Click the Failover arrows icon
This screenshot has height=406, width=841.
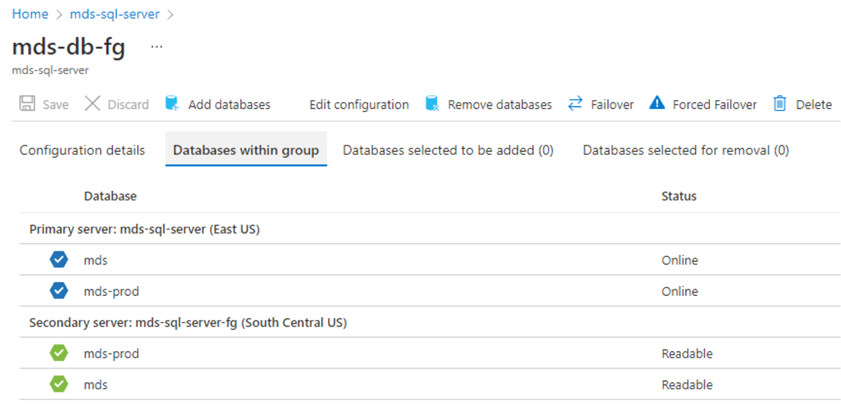575,104
